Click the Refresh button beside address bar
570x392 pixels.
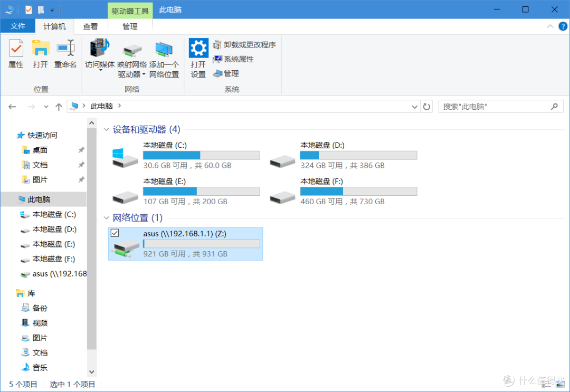[x=426, y=107]
